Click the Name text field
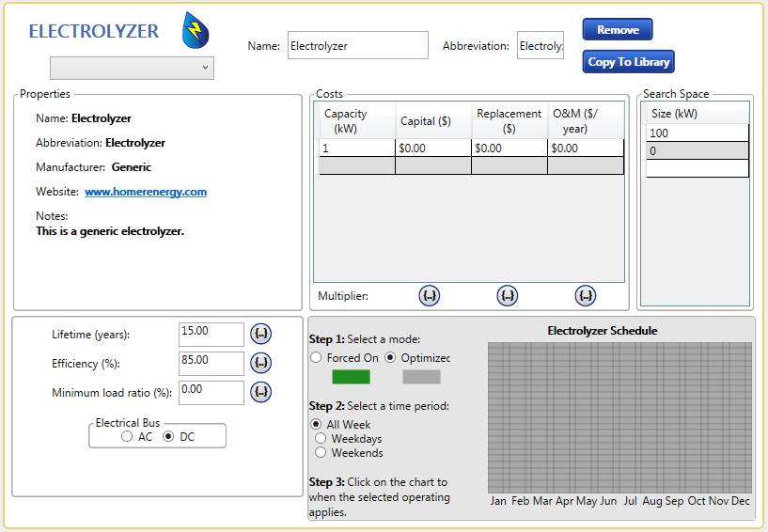 click(357, 45)
